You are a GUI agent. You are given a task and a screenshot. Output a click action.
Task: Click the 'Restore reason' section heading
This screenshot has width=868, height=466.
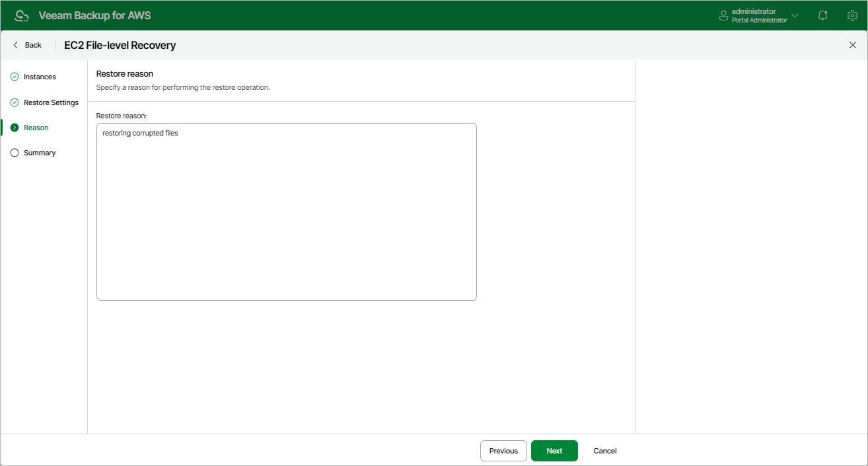(125, 73)
